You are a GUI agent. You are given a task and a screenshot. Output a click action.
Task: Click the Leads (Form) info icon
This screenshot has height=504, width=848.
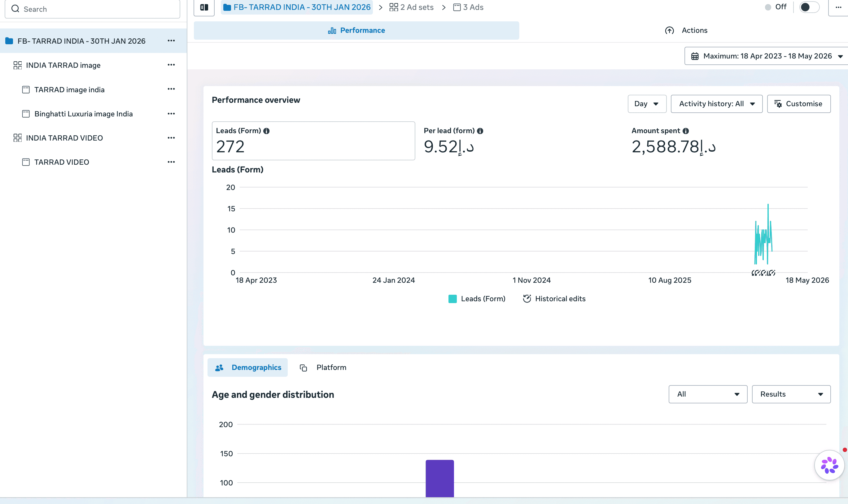(266, 131)
